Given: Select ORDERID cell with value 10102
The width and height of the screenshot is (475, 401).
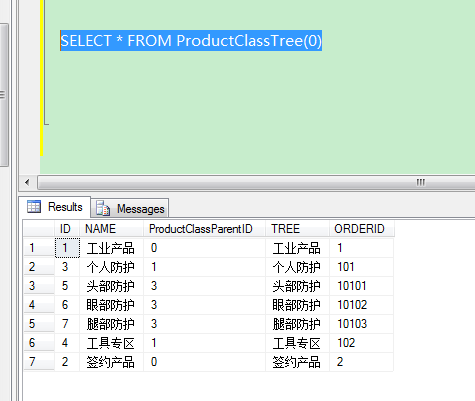Looking at the screenshot, I should pyautogui.click(x=362, y=305).
